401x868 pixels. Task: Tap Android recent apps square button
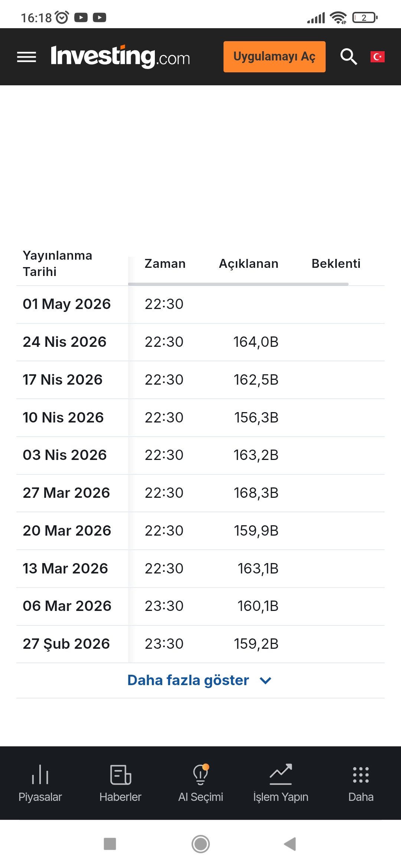click(x=110, y=844)
